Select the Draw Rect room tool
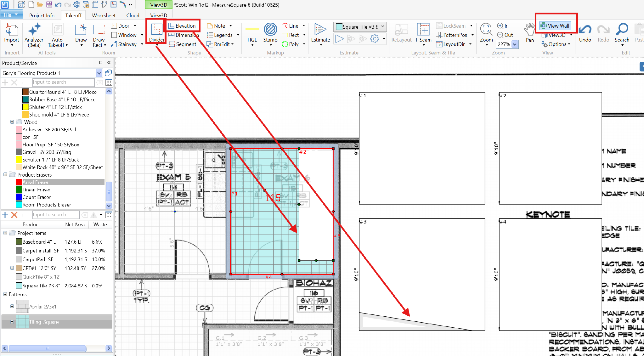The width and height of the screenshot is (644, 356). click(99, 35)
